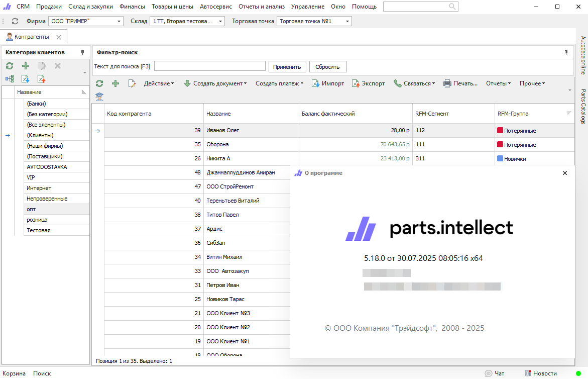Toggle pin on Фильтр-поиск panel
This screenshot has height=379, width=588.
[x=566, y=52]
